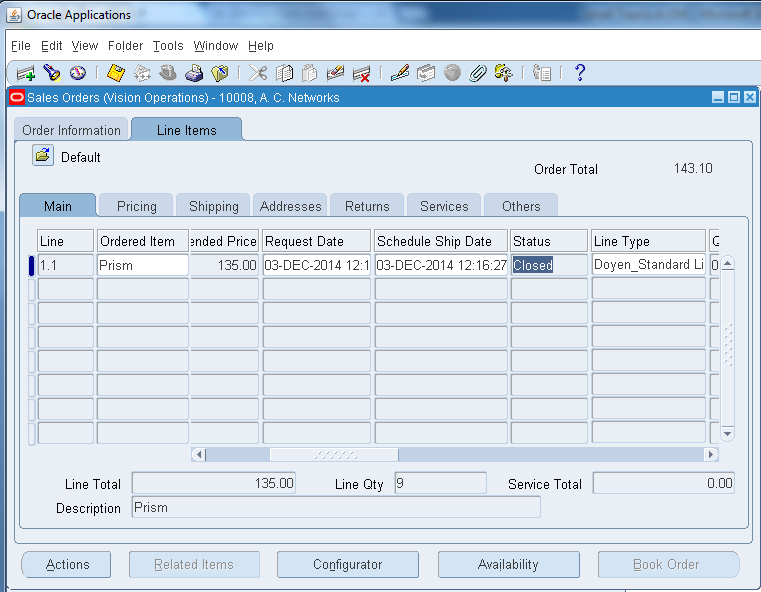Click the Line Total 135.00 field
This screenshot has height=592, width=761.
tap(214, 483)
